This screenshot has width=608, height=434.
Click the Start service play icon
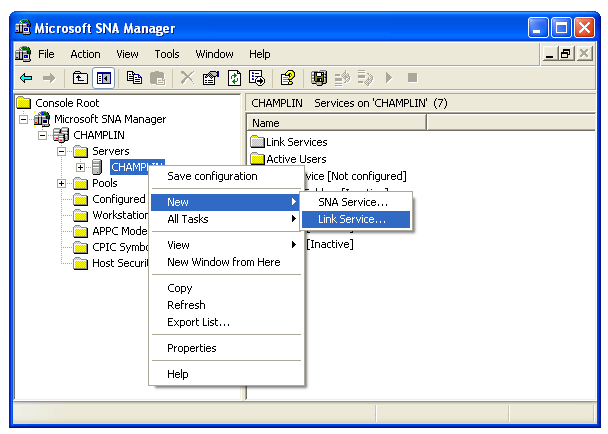[x=389, y=78]
